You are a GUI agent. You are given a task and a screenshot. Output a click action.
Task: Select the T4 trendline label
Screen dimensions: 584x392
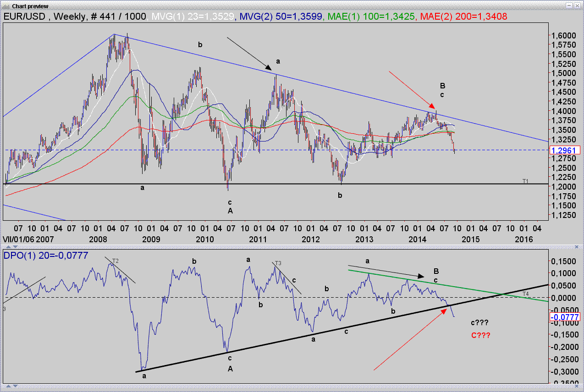pyautogui.click(x=525, y=293)
